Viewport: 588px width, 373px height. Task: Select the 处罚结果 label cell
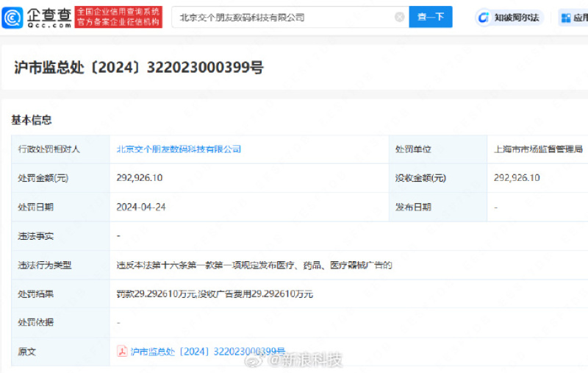click(60, 294)
